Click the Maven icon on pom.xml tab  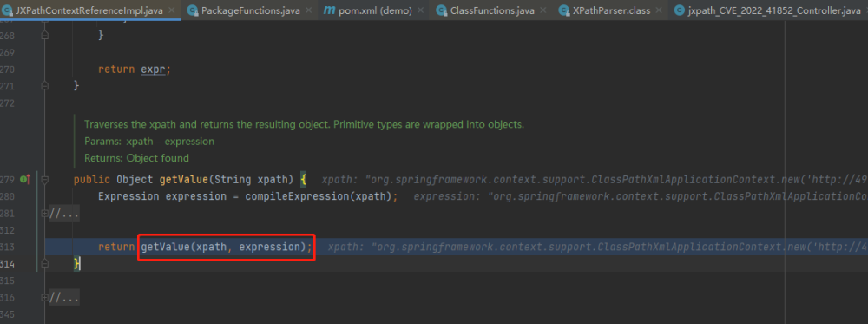[329, 10]
